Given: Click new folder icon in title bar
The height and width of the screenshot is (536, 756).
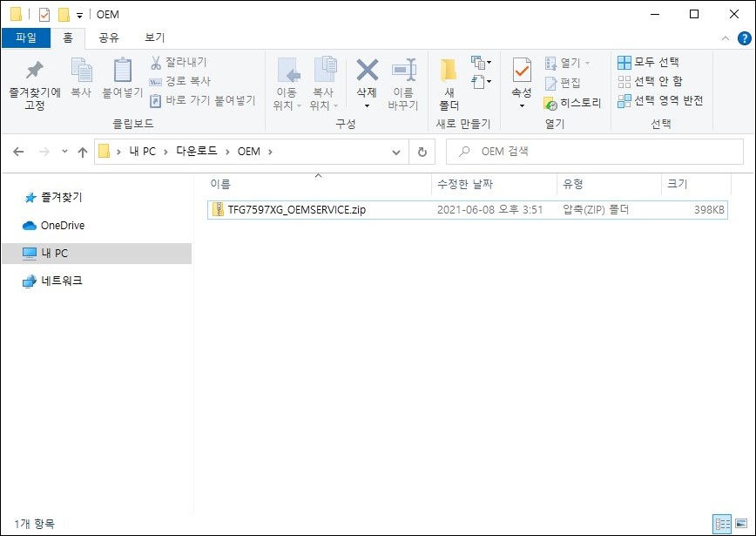Looking at the screenshot, I should (64, 15).
